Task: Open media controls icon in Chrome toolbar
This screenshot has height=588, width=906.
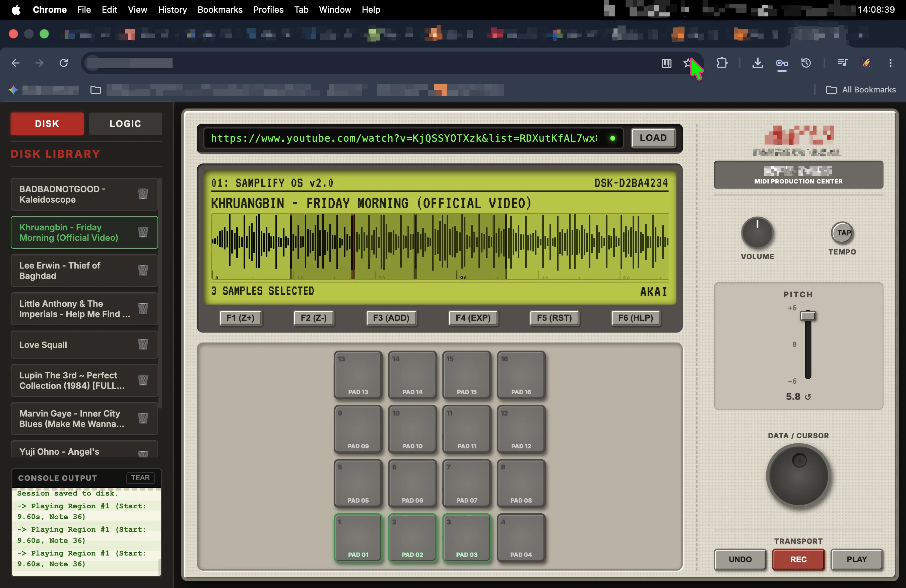Action: tap(842, 62)
